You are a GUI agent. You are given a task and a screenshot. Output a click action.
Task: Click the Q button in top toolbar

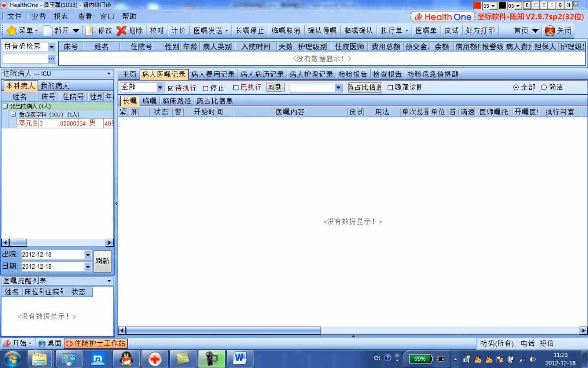560,5
